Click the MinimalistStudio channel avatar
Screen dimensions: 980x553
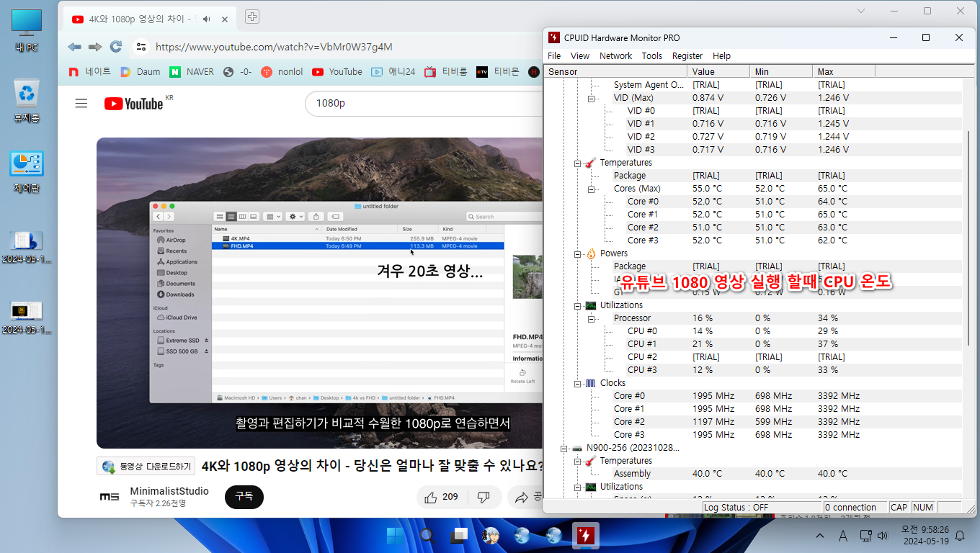tap(110, 497)
